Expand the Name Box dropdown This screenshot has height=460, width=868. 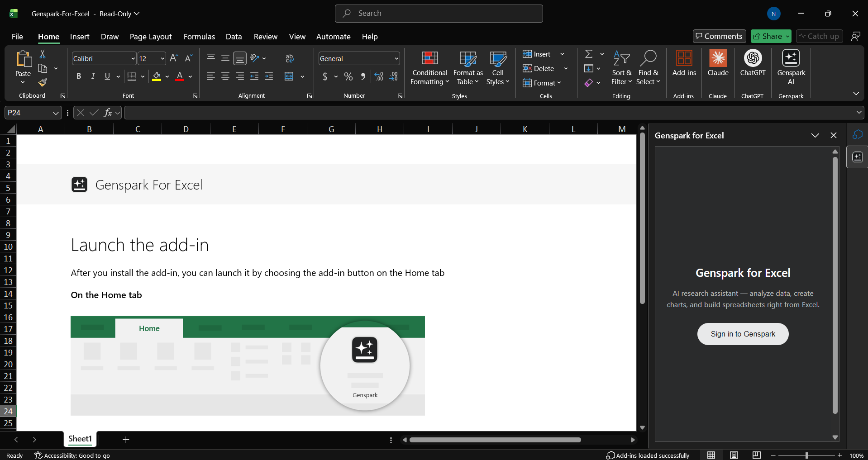point(56,113)
